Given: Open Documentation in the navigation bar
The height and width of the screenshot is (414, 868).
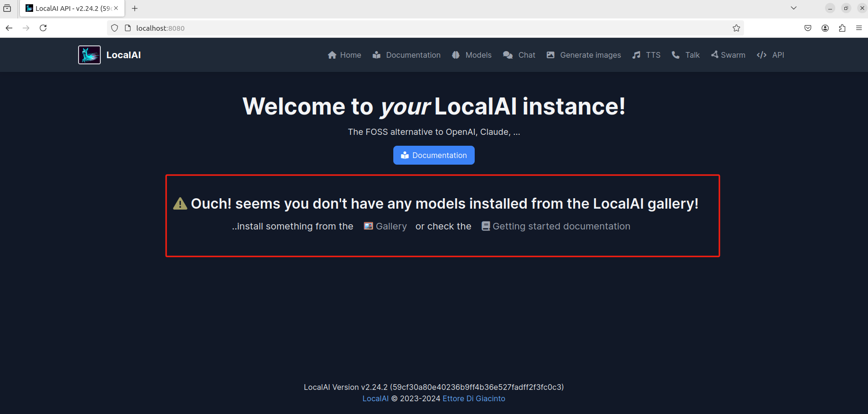Looking at the screenshot, I should click(x=407, y=55).
